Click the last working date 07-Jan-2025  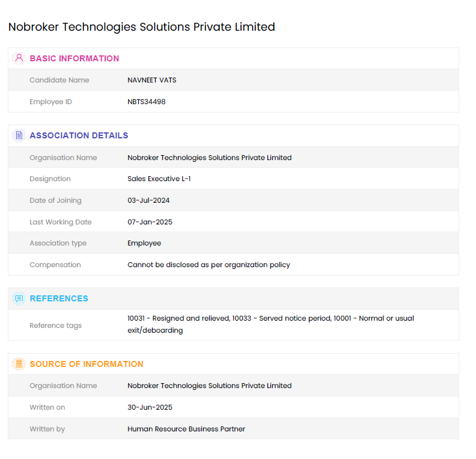[150, 222]
